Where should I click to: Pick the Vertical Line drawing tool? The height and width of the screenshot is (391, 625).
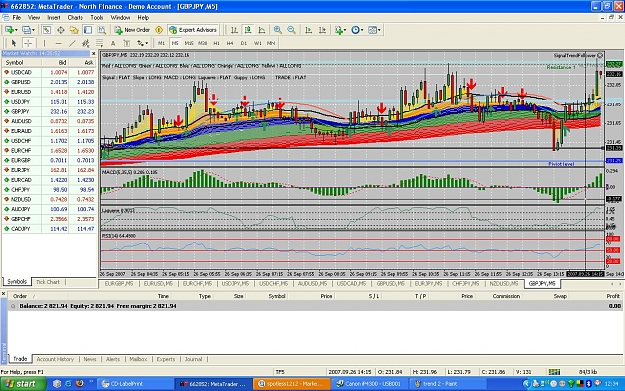44,43
